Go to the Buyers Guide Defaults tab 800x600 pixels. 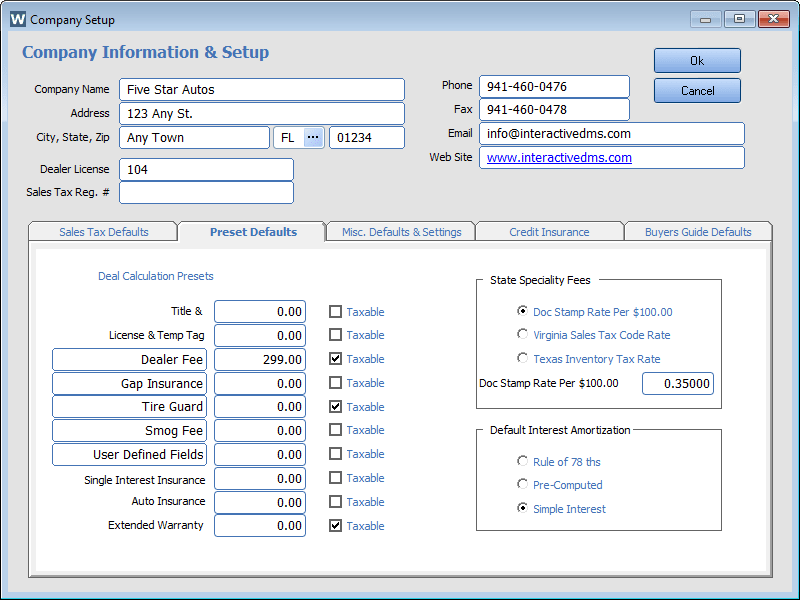(696, 230)
